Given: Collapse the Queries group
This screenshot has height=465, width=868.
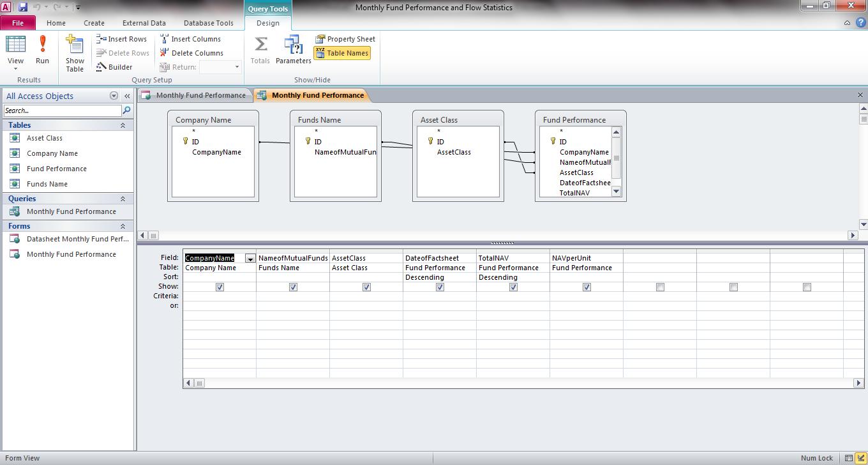Looking at the screenshot, I should point(123,199).
